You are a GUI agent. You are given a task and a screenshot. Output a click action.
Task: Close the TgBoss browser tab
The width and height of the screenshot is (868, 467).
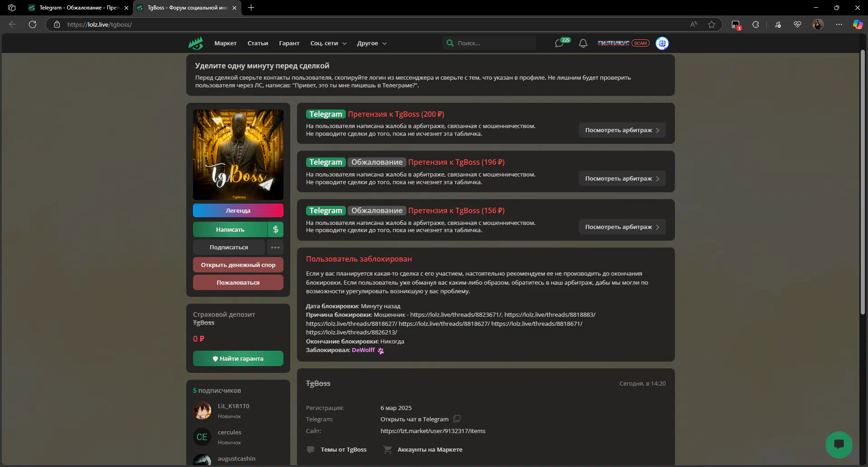tap(234, 8)
